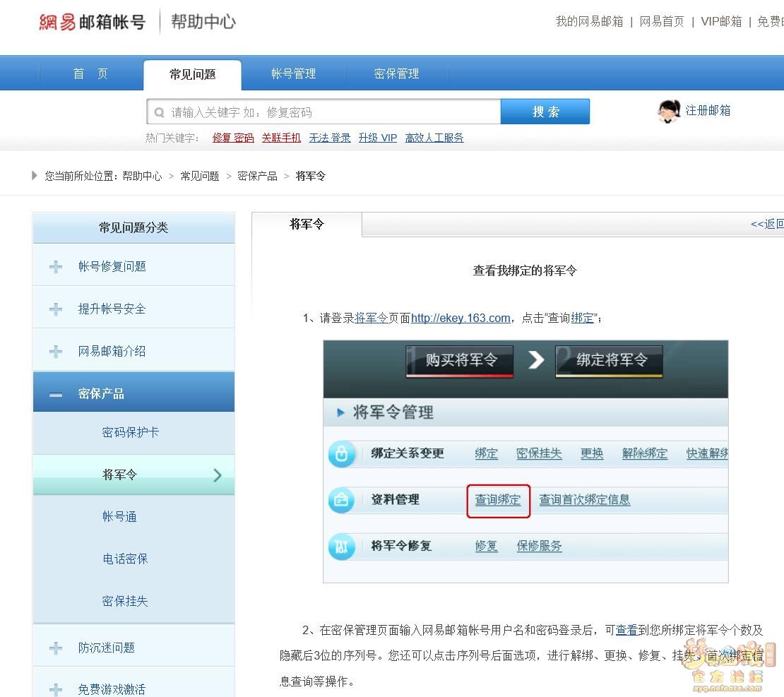Viewport: 784px width, 697px height.
Task: Expand the 免费游戏激活 category
Action: pos(56,689)
